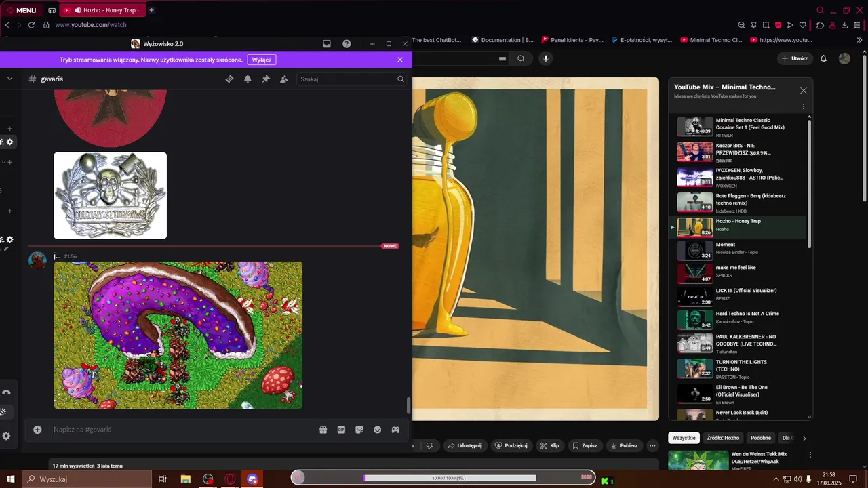The width and height of the screenshot is (868, 488).
Task: Click Wyłącz to disable streamer mode
Action: coord(262,60)
